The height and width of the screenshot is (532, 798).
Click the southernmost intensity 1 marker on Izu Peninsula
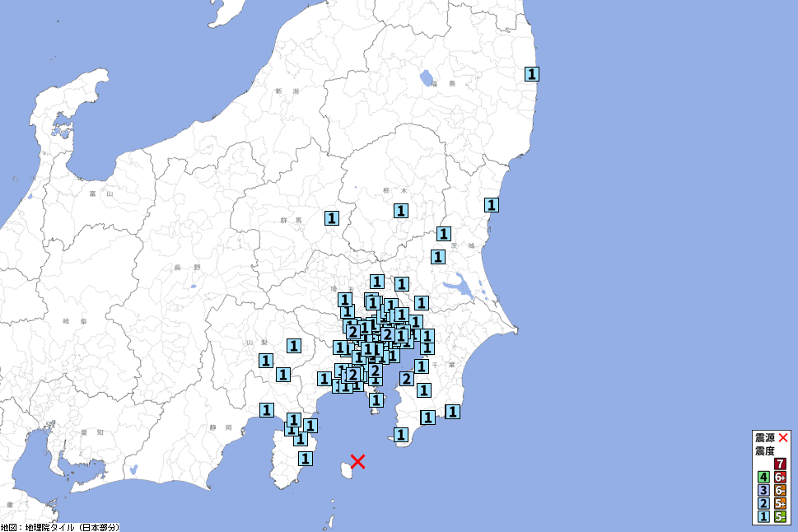tap(305, 458)
